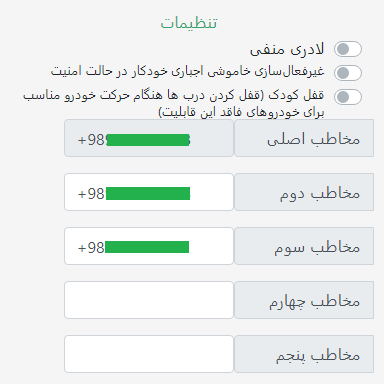Viewport: 384px width, 384px height.
Task: Focus the مخاطب سوم phone number field
Action: (x=149, y=246)
